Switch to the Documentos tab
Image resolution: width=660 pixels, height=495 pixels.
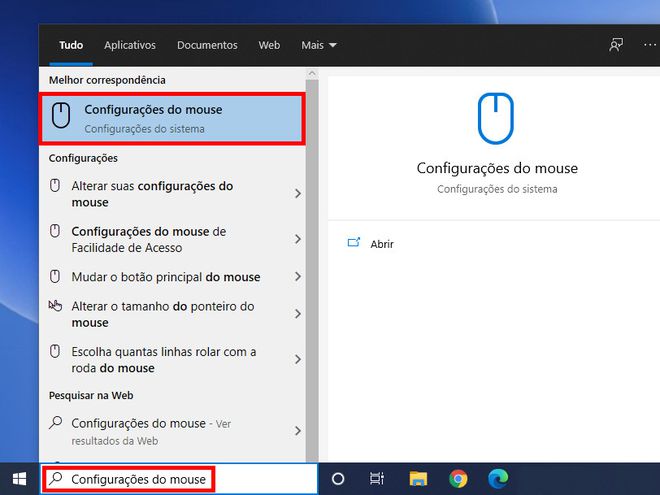[x=207, y=45]
